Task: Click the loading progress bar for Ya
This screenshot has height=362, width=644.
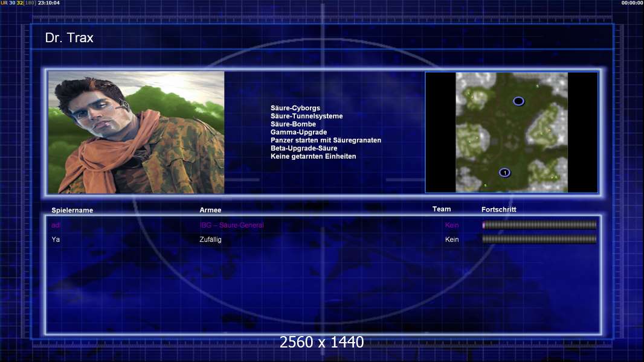Action: click(x=539, y=239)
